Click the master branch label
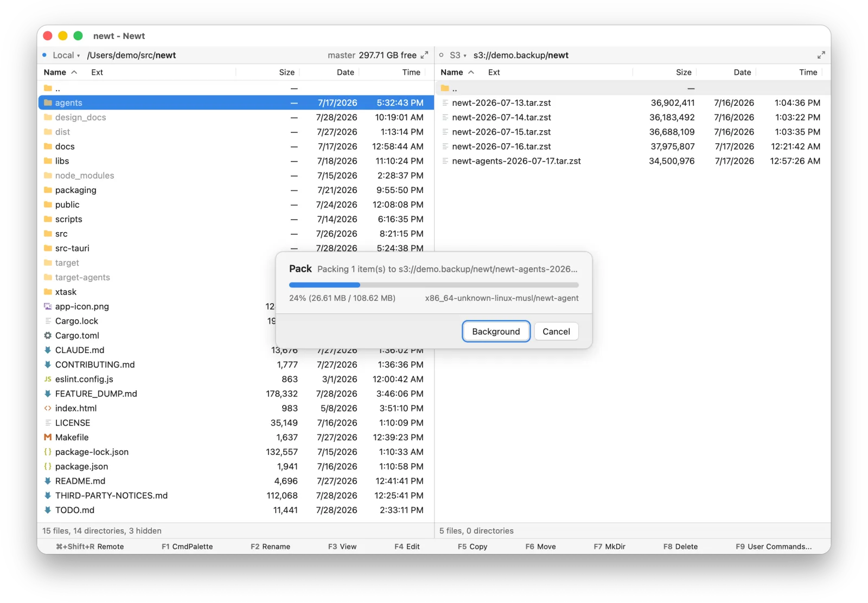This screenshot has height=603, width=868. pos(341,55)
